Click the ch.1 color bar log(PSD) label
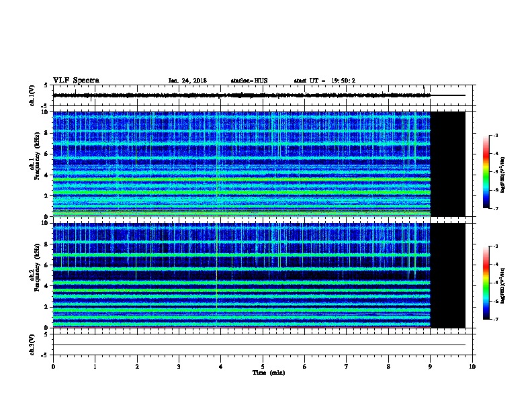Viewport: 532px width, 411px height. coord(503,175)
